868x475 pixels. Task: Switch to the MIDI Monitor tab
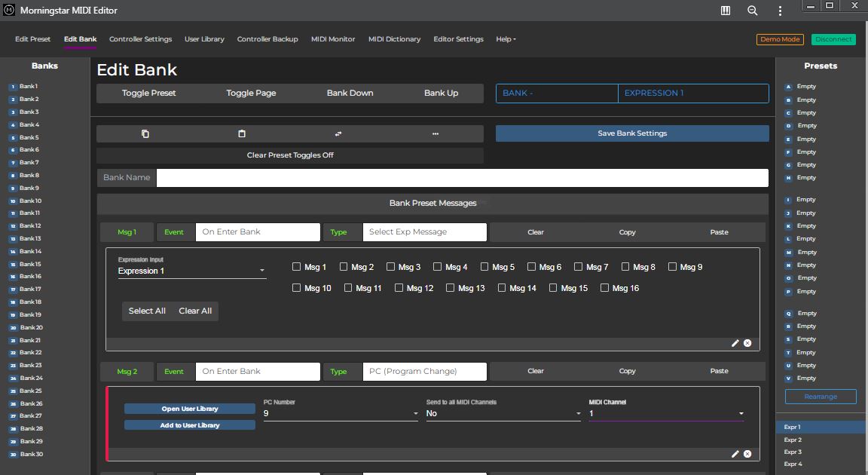[x=333, y=39]
